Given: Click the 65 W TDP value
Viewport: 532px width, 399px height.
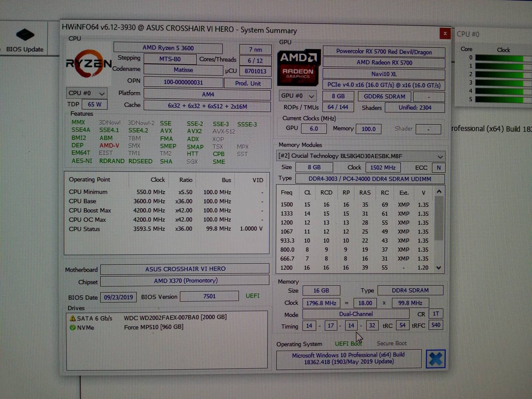Looking at the screenshot, I should click(x=95, y=104).
